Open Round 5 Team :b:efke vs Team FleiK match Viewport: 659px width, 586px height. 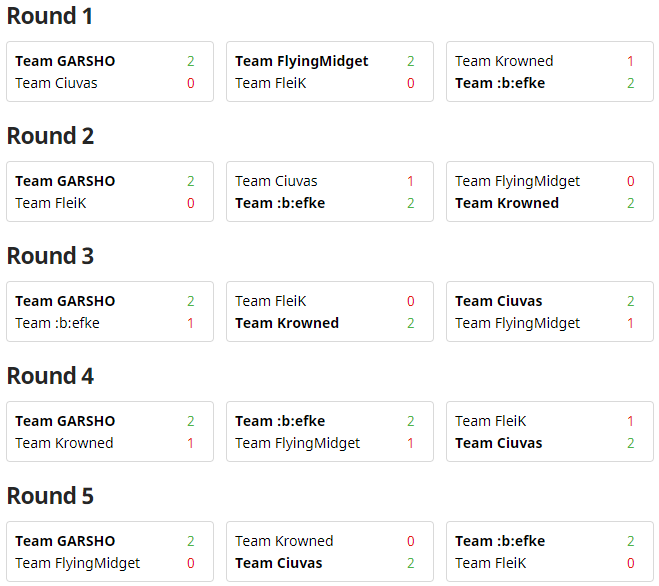click(550, 552)
